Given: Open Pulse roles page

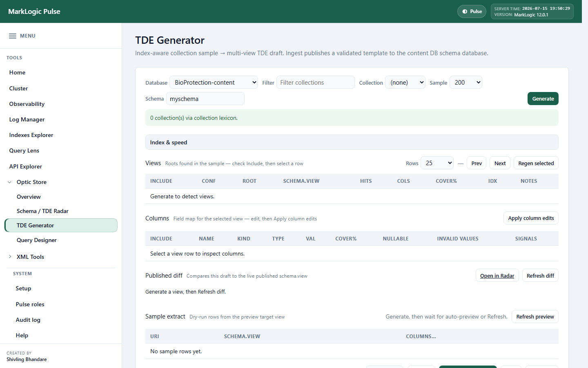Looking at the screenshot, I should pos(30,304).
